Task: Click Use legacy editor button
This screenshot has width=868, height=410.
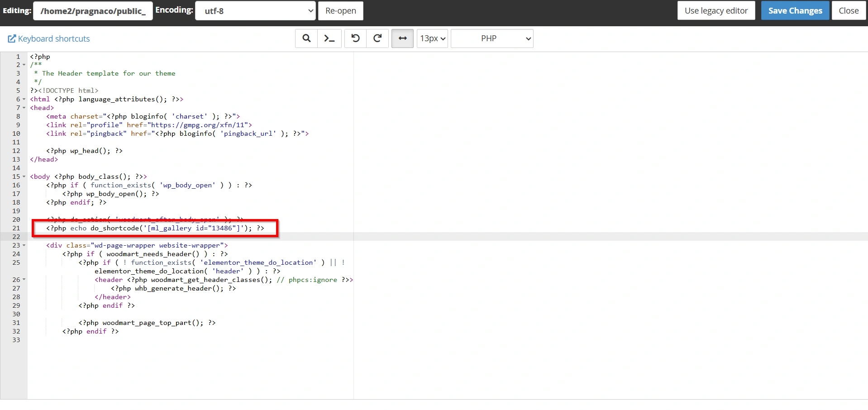Action: [716, 10]
